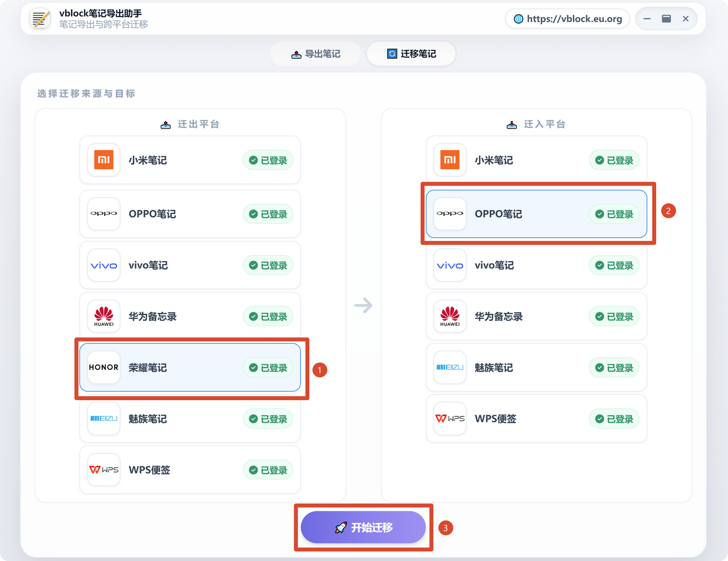Click the Huawei logo in 迁入平台 list
728x561 pixels.
(x=450, y=316)
